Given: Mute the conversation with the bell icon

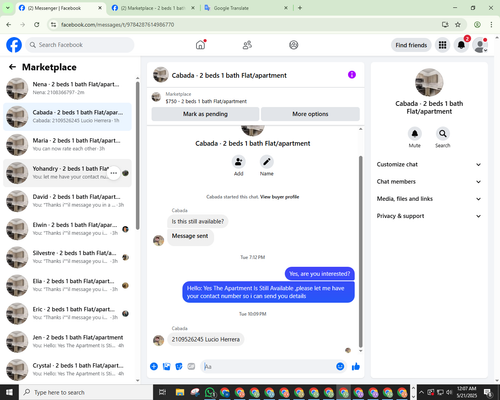Looking at the screenshot, I should coord(415,134).
